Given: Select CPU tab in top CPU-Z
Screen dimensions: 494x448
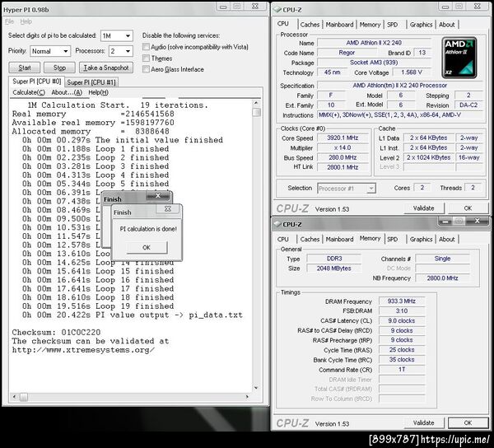Looking at the screenshot, I should 283,24.
